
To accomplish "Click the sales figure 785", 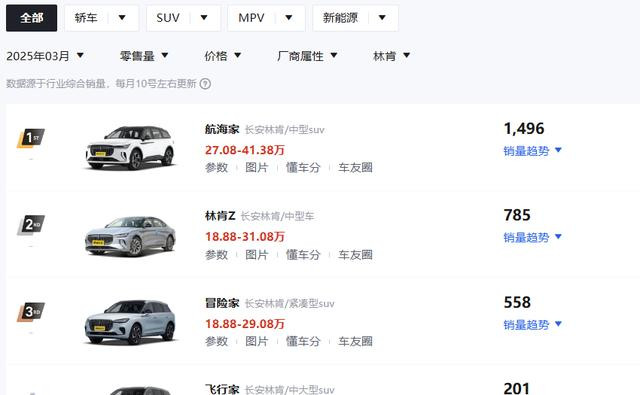I will (517, 215).
